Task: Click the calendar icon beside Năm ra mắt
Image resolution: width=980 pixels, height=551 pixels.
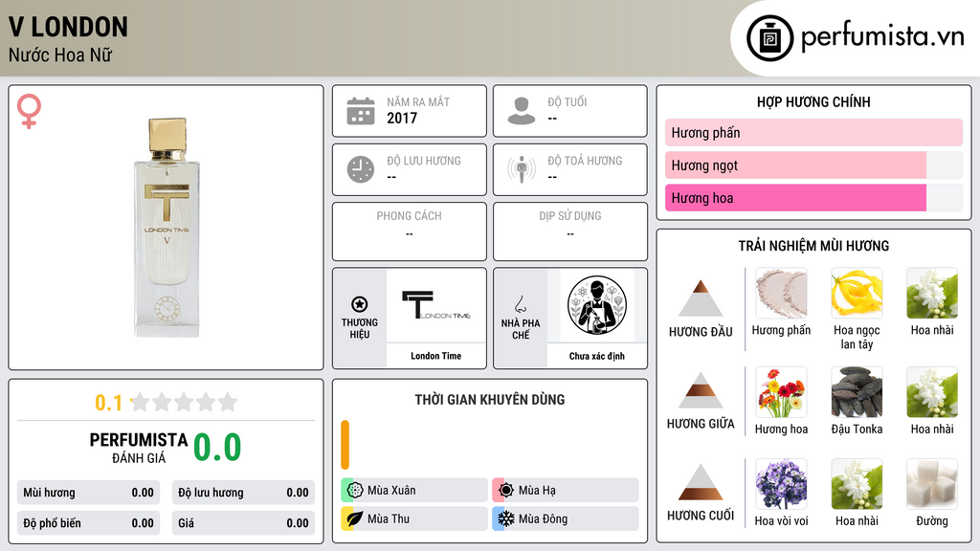Action: [x=361, y=111]
